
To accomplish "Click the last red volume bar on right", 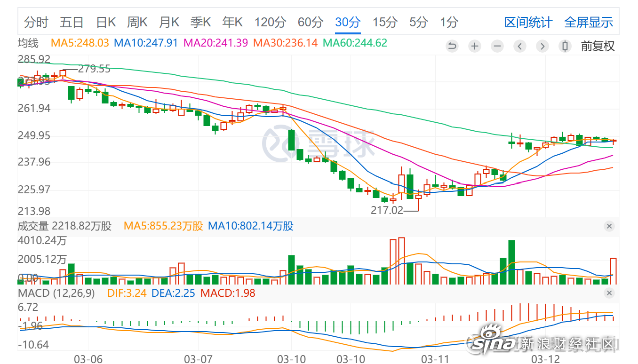I will click(x=613, y=271).
